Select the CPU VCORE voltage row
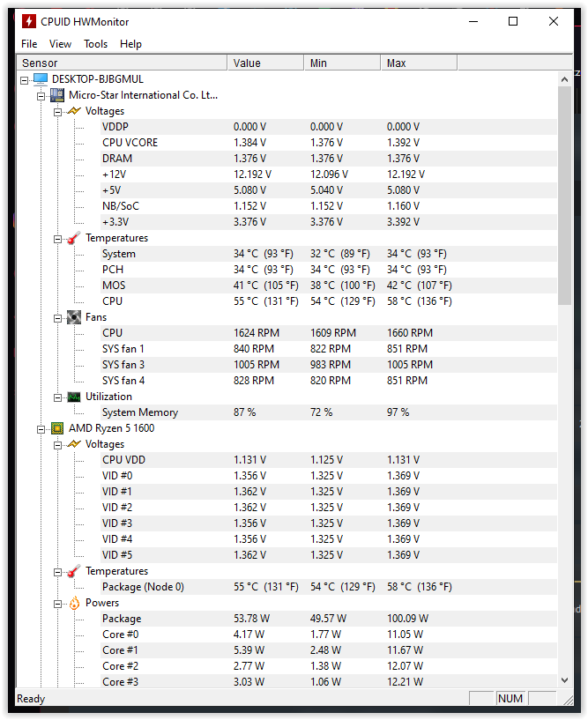Image resolution: width=588 pixels, height=720 pixels. pyautogui.click(x=329, y=143)
